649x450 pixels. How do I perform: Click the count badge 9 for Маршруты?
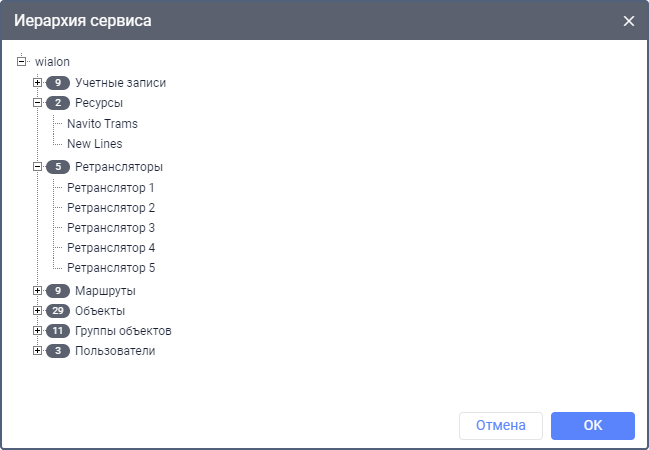point(58,291)
